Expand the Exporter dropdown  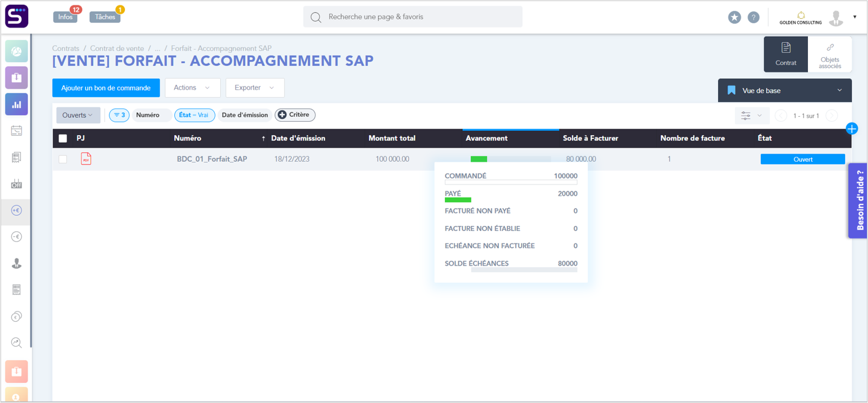pos(255,88)
